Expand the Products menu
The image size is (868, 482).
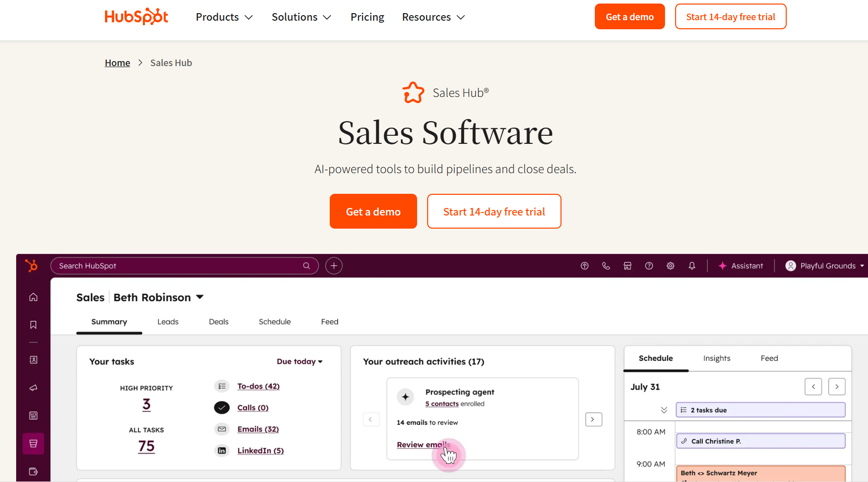click(224, 17)
